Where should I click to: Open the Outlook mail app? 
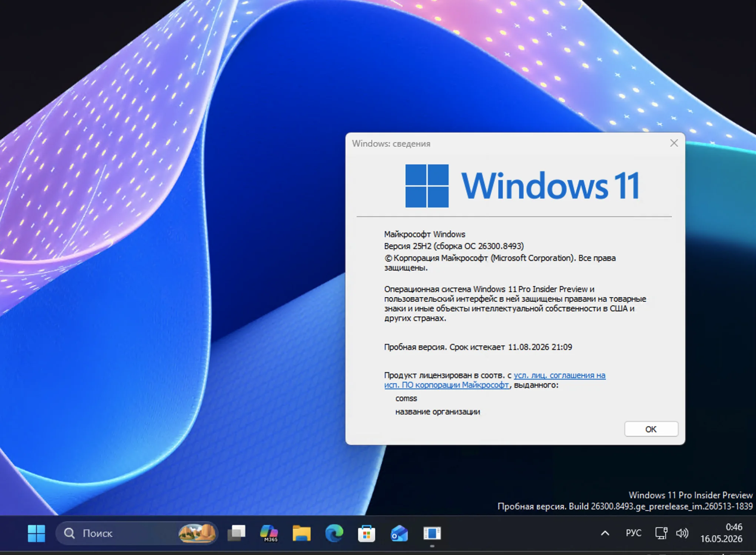pyautogui.click(x=399, y=533)
